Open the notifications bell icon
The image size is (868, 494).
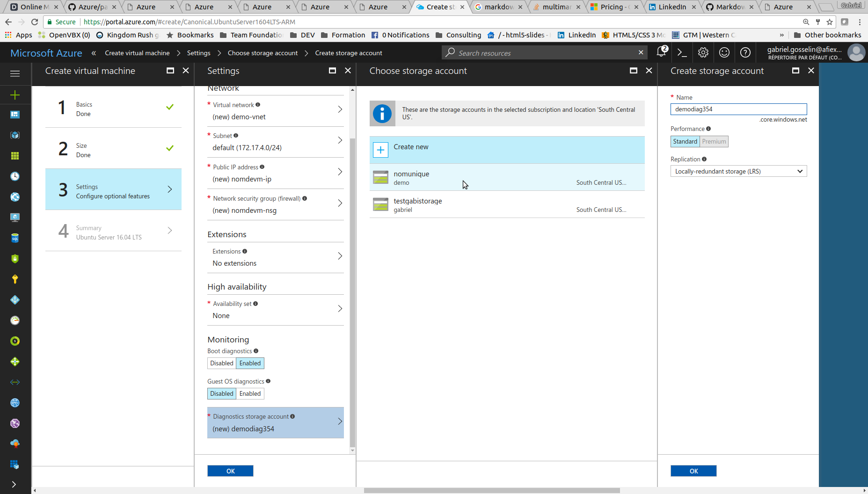(661, 52)
